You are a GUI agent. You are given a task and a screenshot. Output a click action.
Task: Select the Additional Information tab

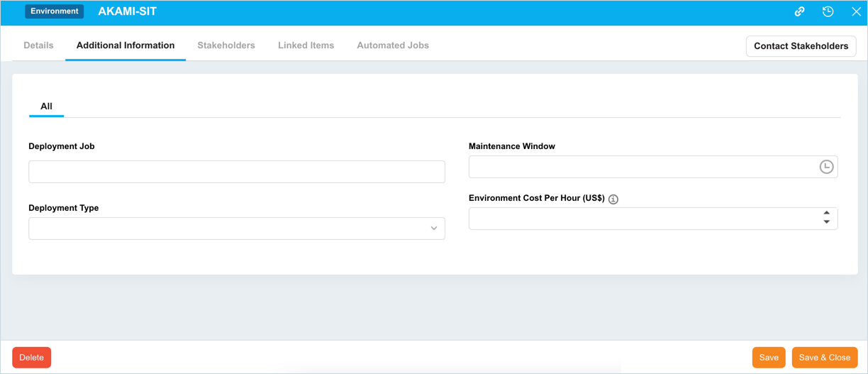[126, 45]
